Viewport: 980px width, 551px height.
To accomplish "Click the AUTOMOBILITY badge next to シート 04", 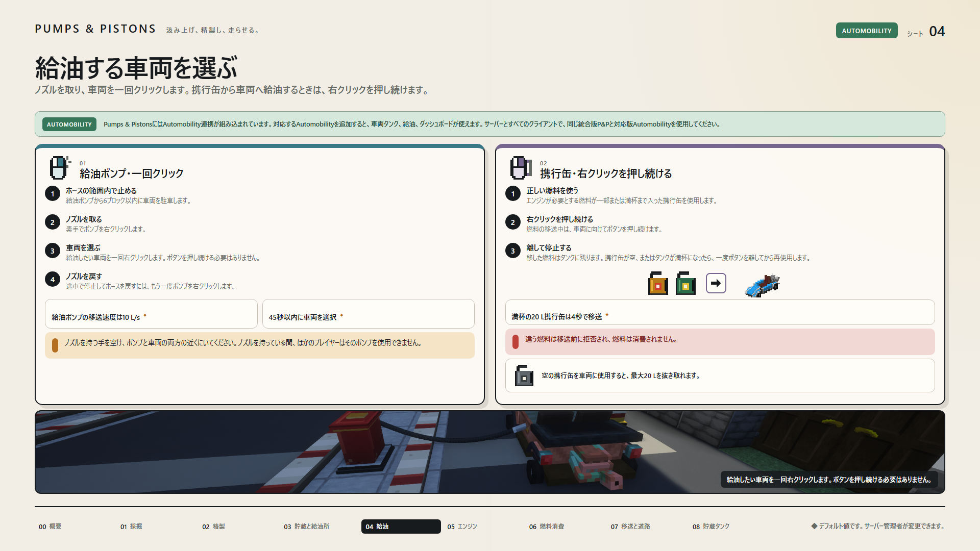I will pos(867,31).
